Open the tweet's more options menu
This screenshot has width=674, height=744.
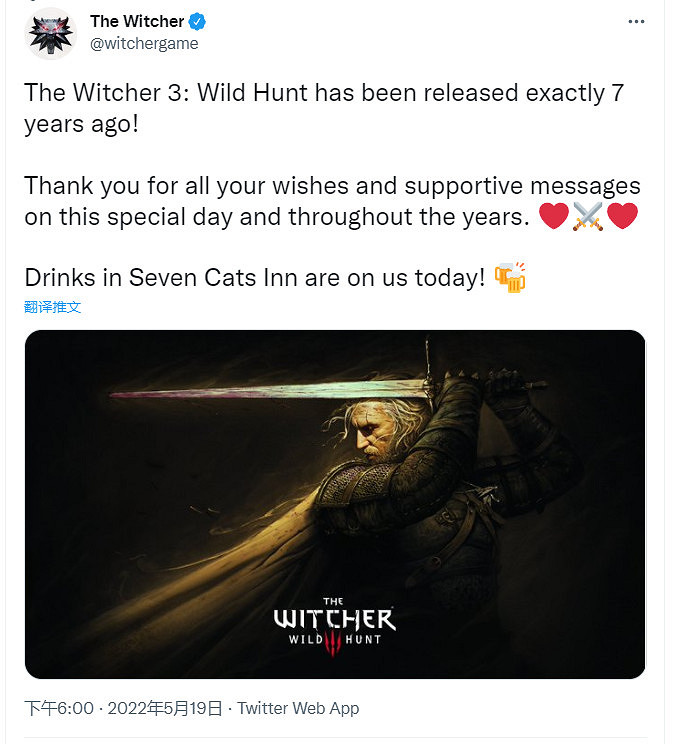point(636,21)
